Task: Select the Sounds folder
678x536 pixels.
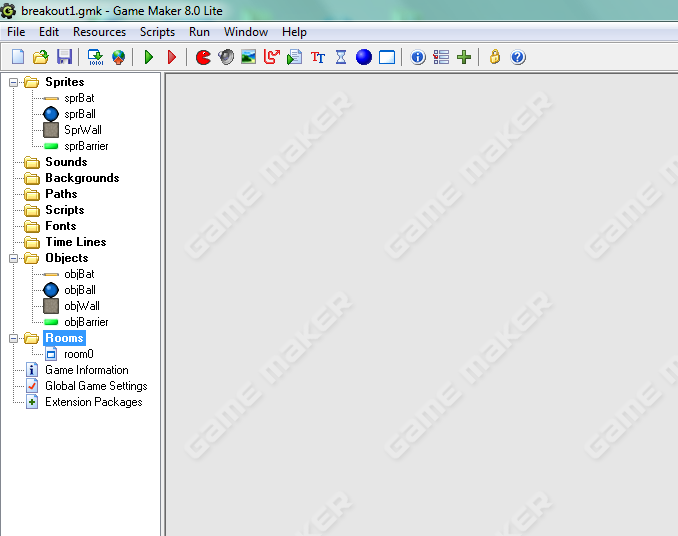Action: (66, 162)
